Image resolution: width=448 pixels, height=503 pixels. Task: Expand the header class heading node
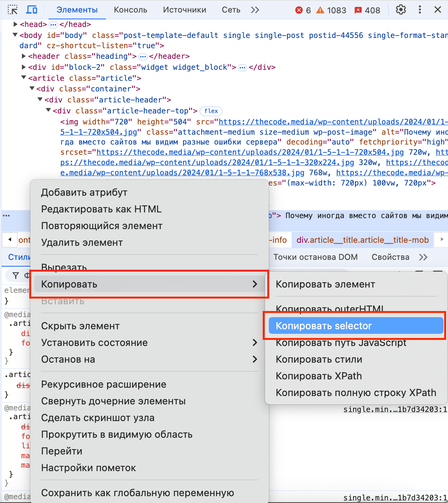24,56
